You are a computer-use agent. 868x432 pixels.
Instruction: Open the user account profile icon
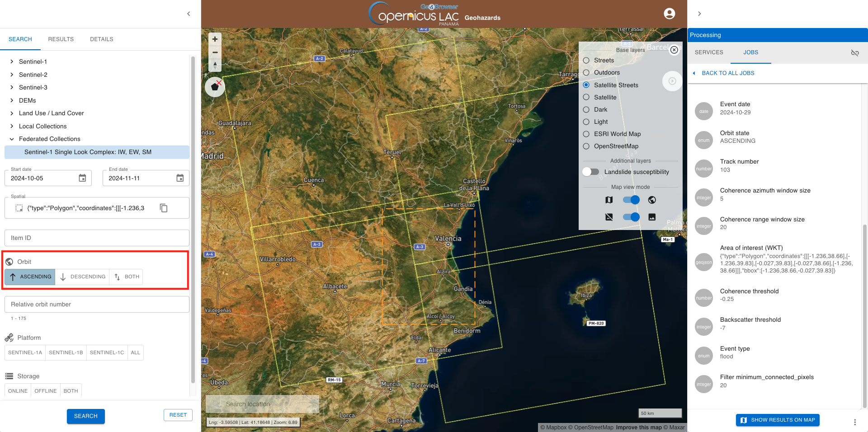coord(669,14)
